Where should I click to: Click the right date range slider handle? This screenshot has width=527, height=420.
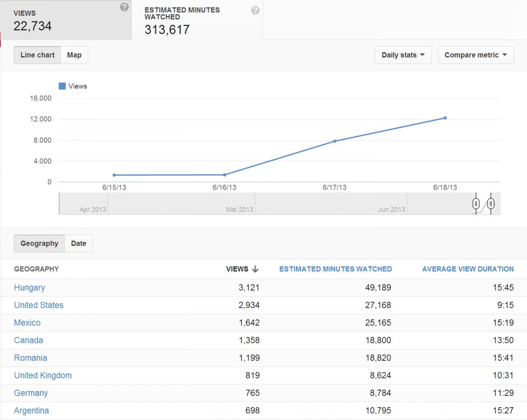(x=491, y=204)
